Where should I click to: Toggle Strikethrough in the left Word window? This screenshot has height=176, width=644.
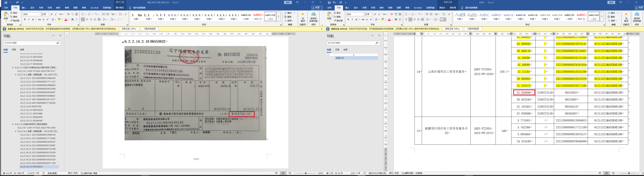click(39, 20)
